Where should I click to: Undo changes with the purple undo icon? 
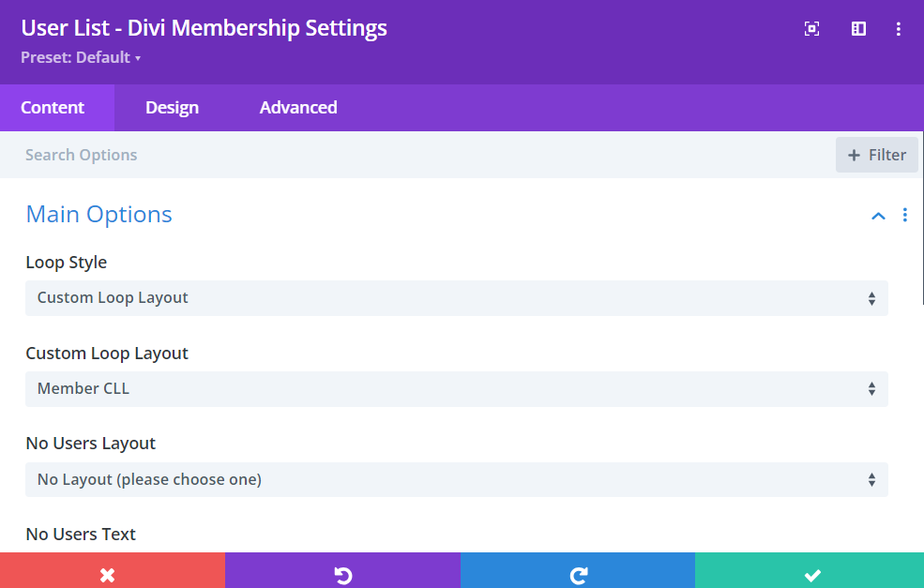pyautogui.click(x=343, y=573)
